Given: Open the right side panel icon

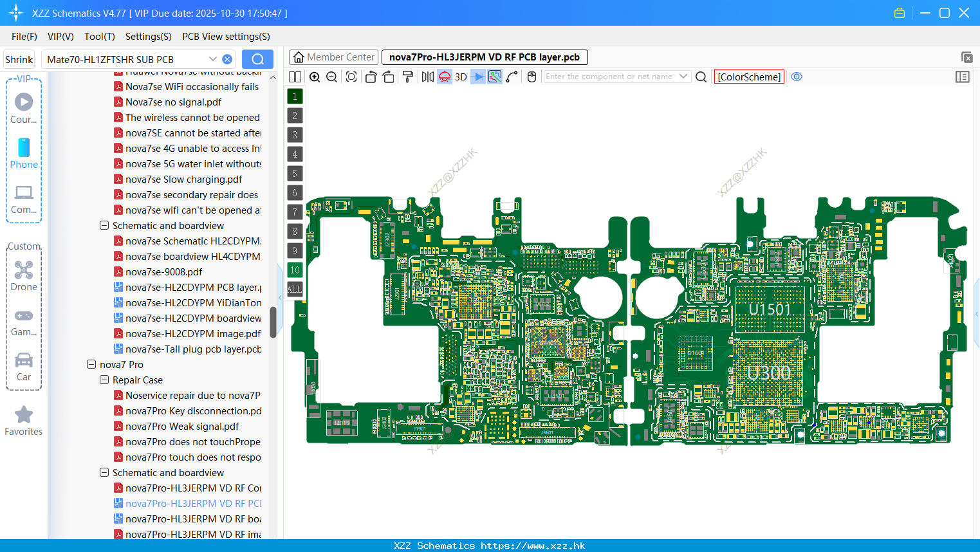Looking at the screenshot, I should point(963,77).
